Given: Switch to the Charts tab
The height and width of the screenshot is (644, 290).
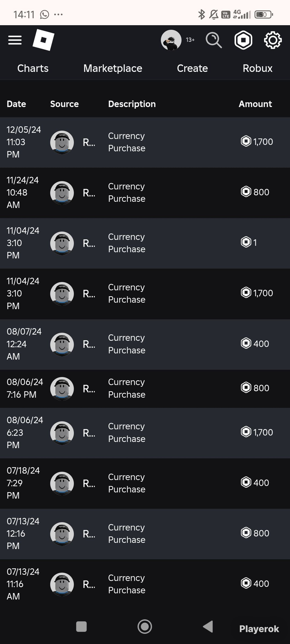Looking at the screenshot, I should [33, 68].
